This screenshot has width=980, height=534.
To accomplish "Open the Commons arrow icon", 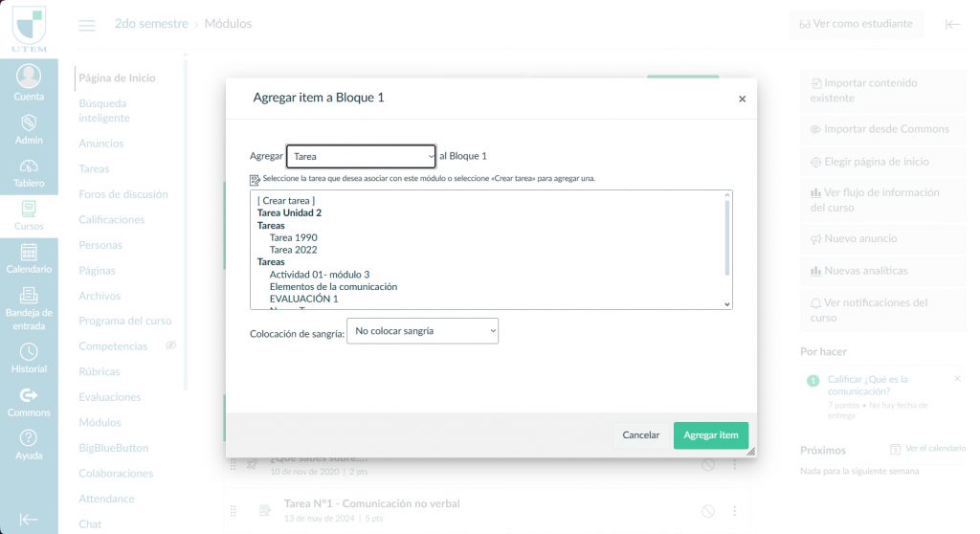I will (x=29, y=395).
